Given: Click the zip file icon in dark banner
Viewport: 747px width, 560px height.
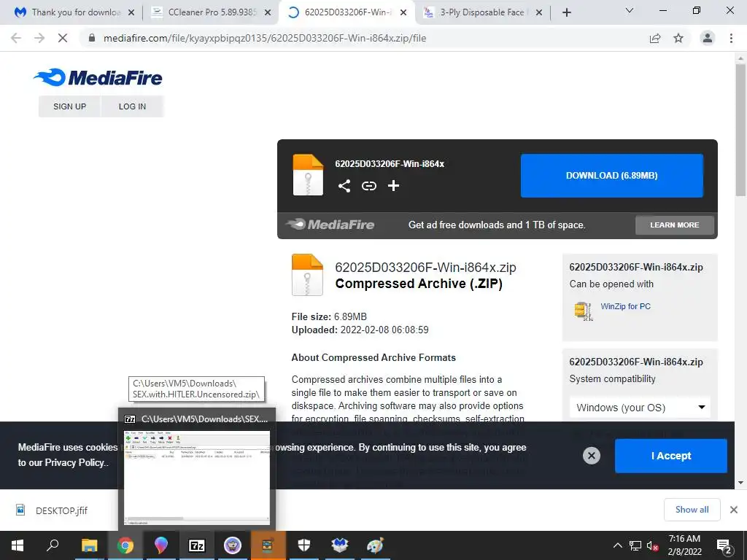Looking at the screenshot, I should tap(308, 175).
